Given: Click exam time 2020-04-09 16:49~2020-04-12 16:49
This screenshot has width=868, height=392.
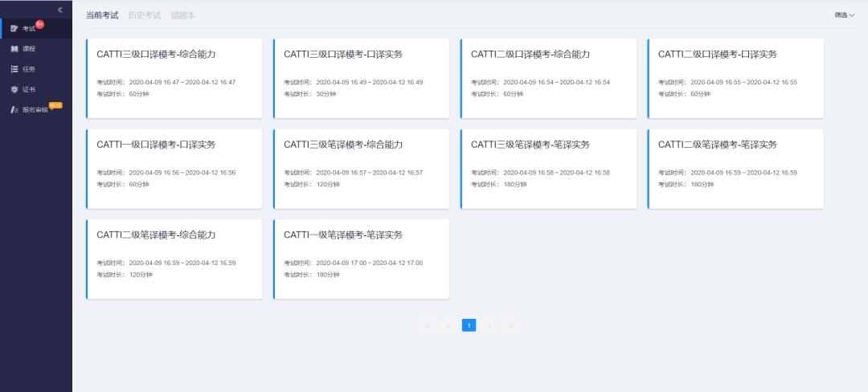Looking at the screenshot, I should (x=369, y=83).
